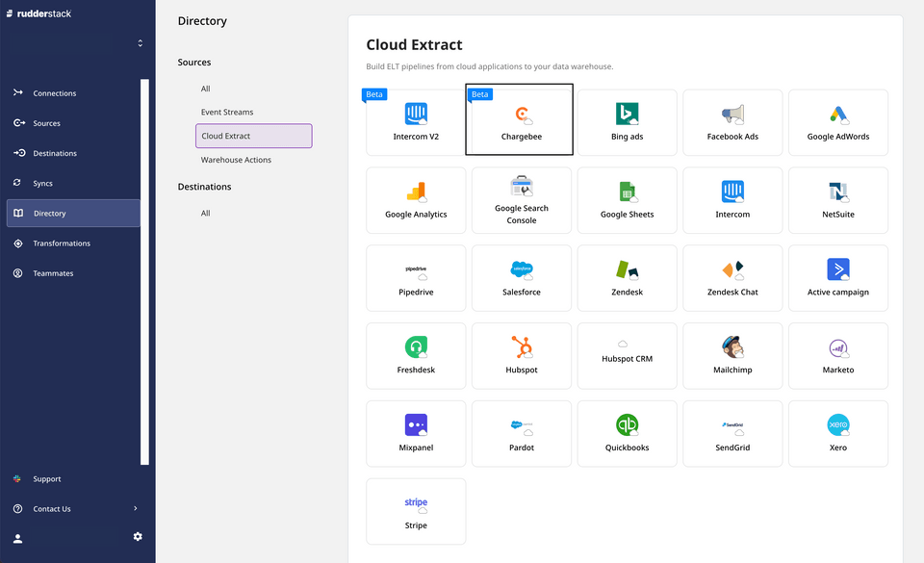Select the Cloud Extract category
Image resolution: width=924 pixels, height=563 pixels.
(254, 136)
